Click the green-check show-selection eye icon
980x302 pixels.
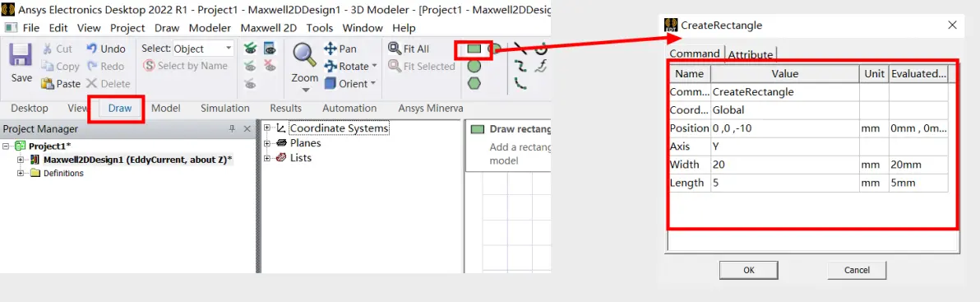tap(250, 49)
